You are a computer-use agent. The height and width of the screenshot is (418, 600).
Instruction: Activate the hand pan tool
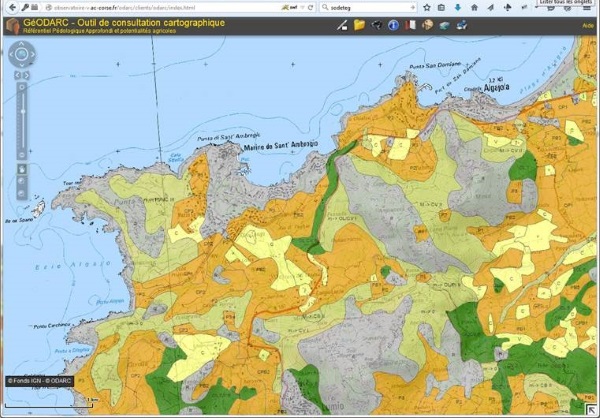tap(21, 169)
